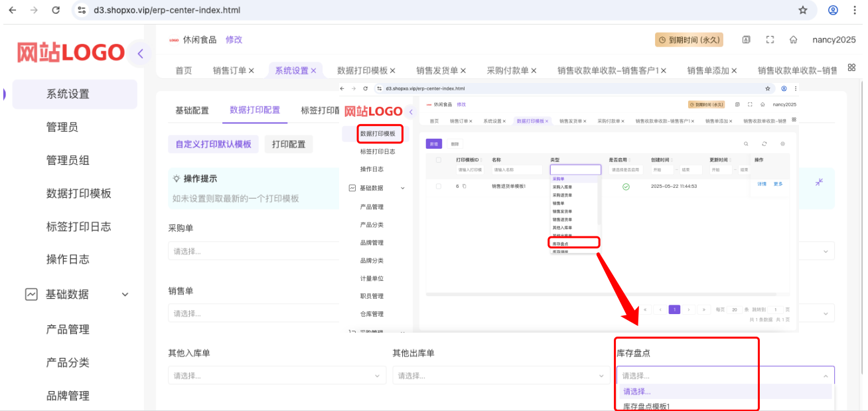This screenshot has height=411, width=868.
Task: Close the 销售收款单收款-销售客户1 tab with its ×
Action: [x=663, y=70]
